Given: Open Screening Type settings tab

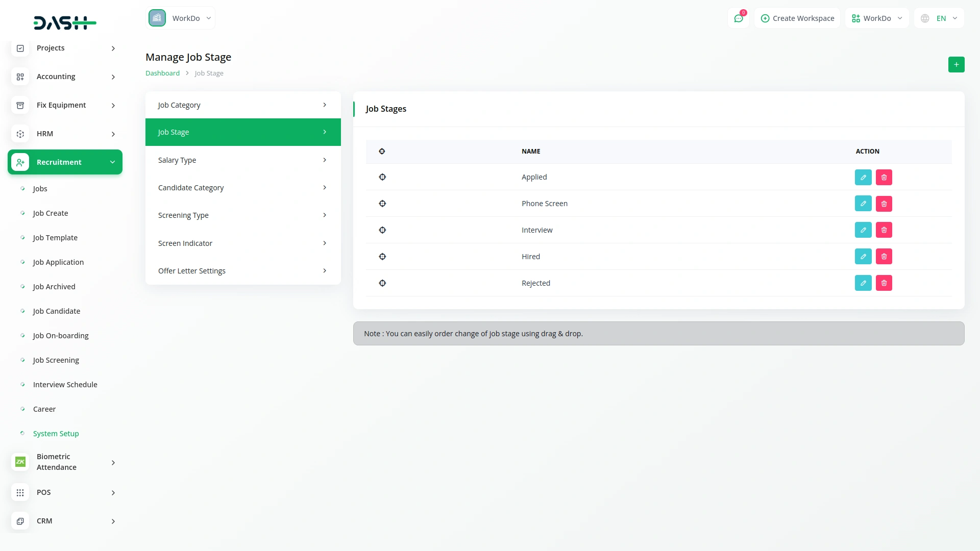Looking at the screenshot, I should [x=243, y=215].
